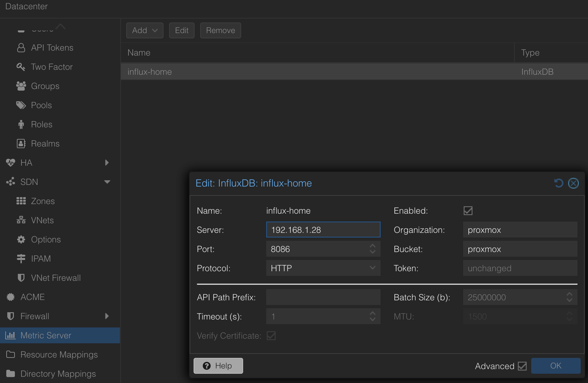Click the OK button
This screenshot has height=383, width=588.
pyautogui.click(x=556, y=366)
